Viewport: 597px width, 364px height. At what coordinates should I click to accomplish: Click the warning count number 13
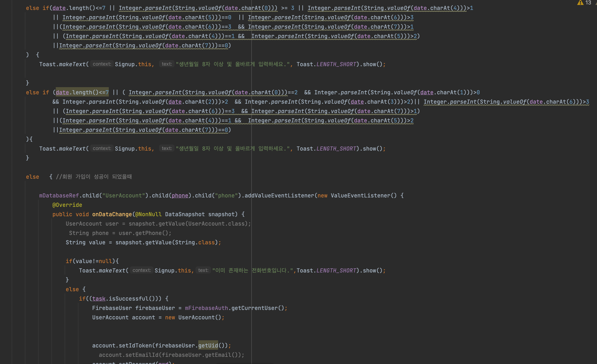tap(588, 3)
